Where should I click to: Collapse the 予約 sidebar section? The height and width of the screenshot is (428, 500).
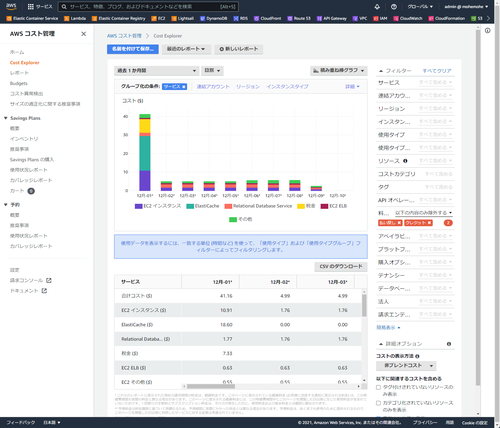click(6, 205)
